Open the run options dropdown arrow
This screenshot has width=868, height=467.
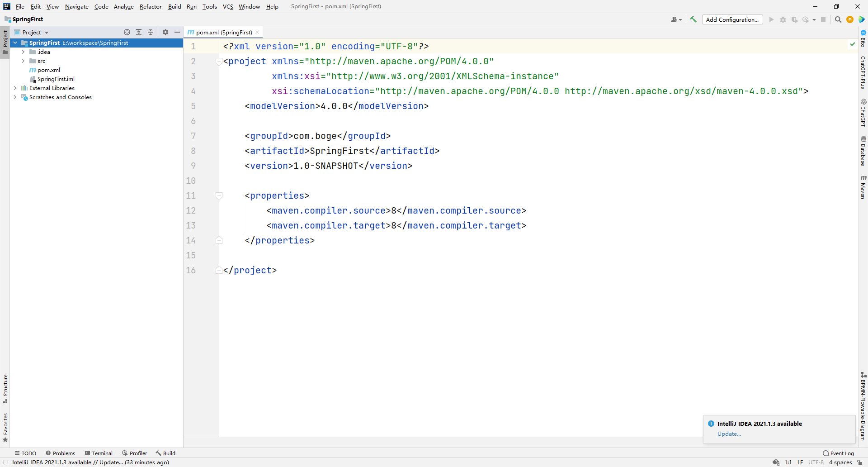(814, 19)
